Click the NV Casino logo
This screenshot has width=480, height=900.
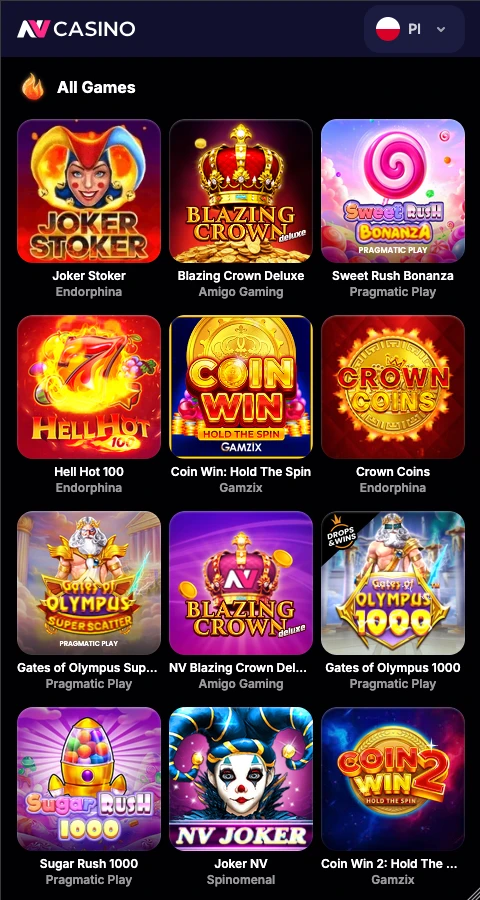point(76,29)
